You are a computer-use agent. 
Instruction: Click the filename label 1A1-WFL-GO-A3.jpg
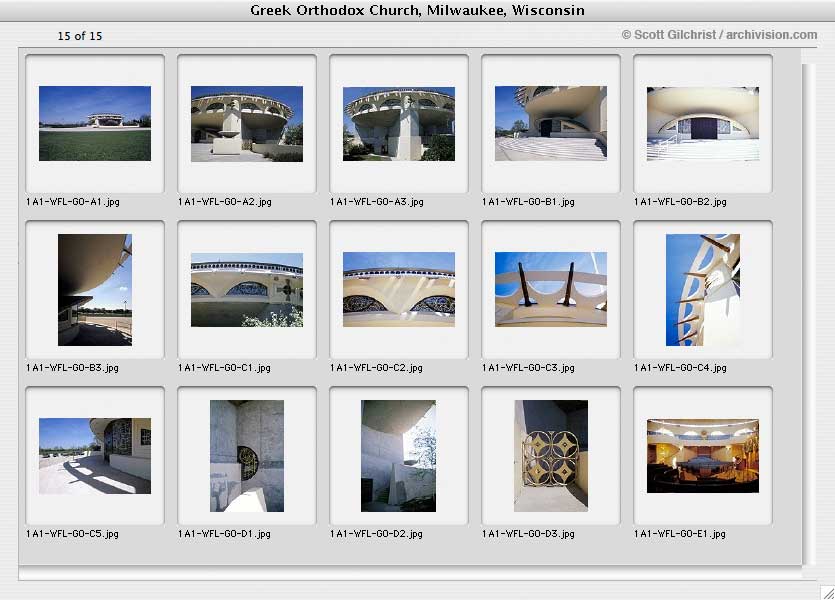pyautogui.click(x=377, y=202)
